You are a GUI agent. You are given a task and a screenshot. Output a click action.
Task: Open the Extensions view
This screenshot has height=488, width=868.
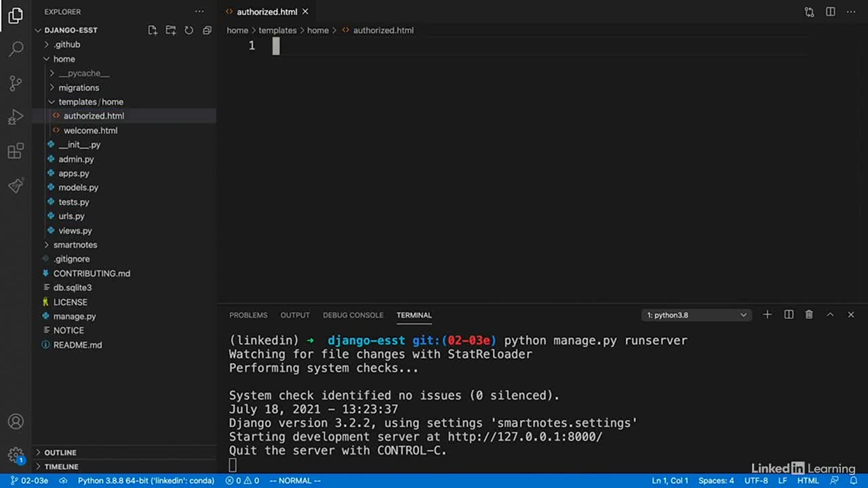point(16,151)
